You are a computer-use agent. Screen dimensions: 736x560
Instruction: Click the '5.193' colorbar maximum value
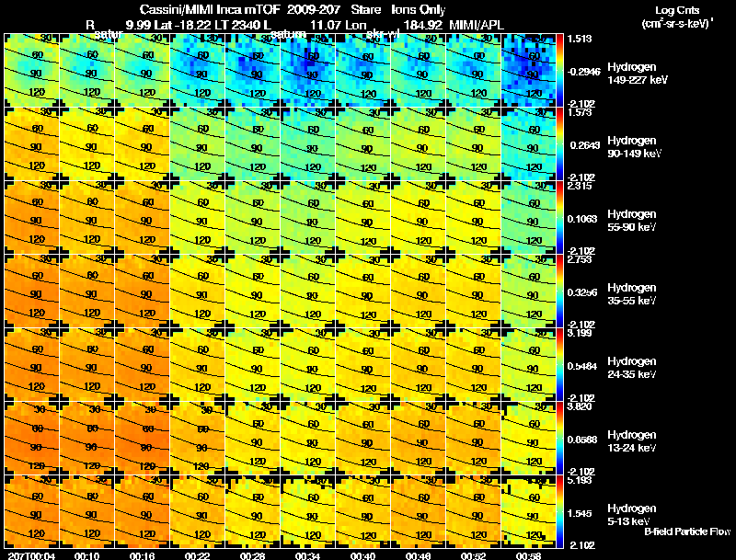click(580, 480)
